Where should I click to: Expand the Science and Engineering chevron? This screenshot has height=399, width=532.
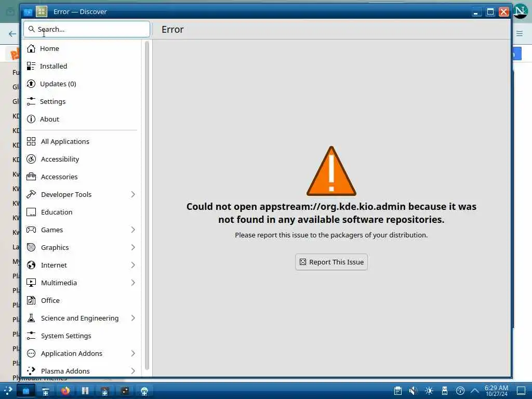133,318
